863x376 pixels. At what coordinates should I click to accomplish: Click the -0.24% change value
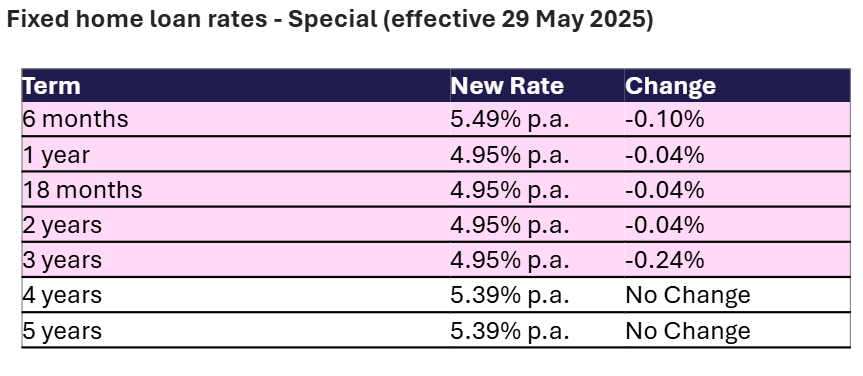tap(665, 260)
